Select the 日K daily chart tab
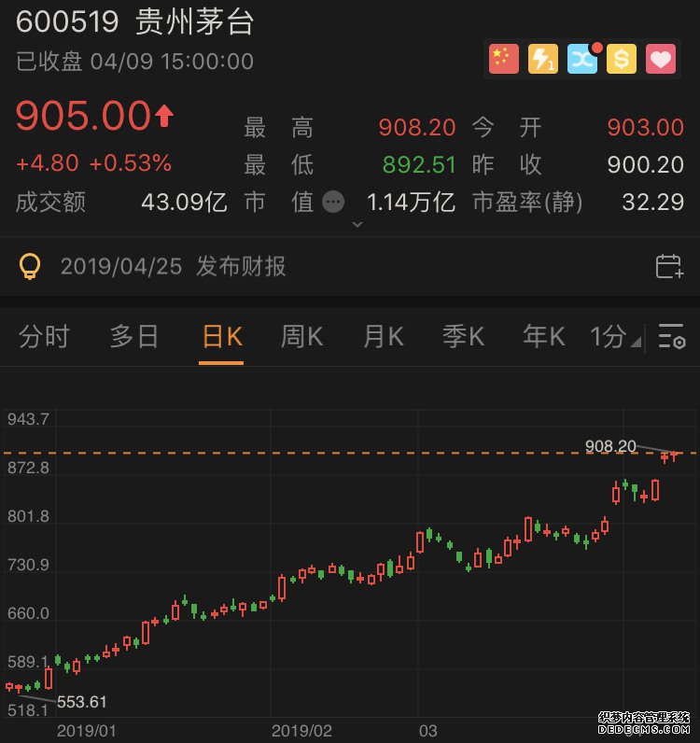The height and width of the screenshot is (743, 700). (222, 337)
